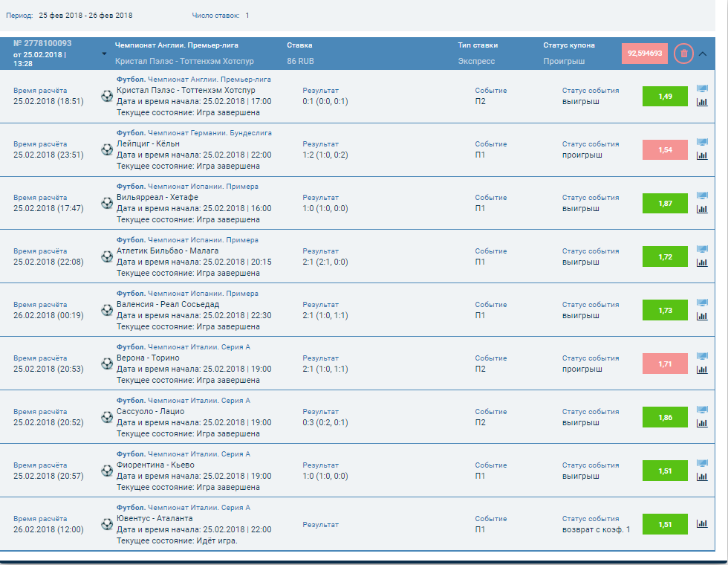Viewport: 728px width, 565px height.
Task: Click bar chart icon in Juventus – Atalanta row
Action: 702,524
